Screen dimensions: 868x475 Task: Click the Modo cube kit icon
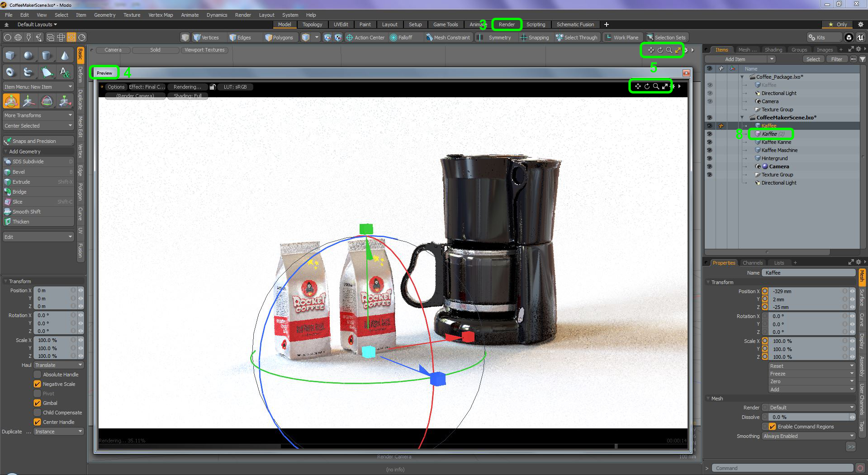click(x=849, y=38)
